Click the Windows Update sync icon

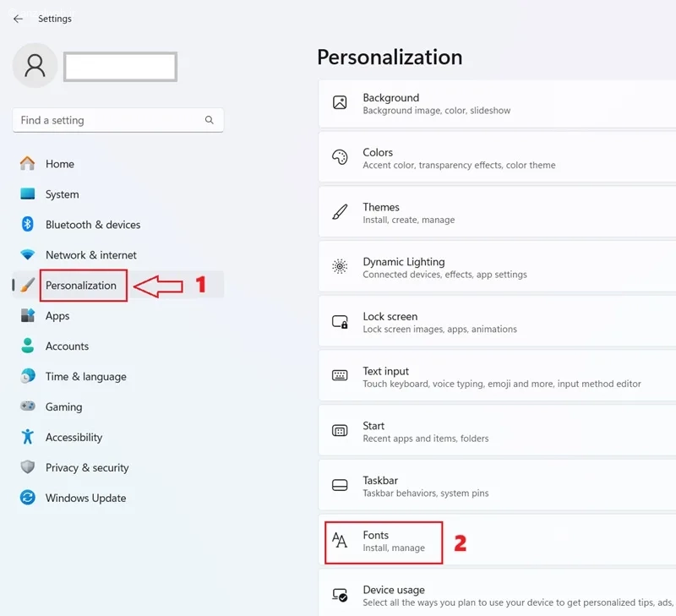28,498
